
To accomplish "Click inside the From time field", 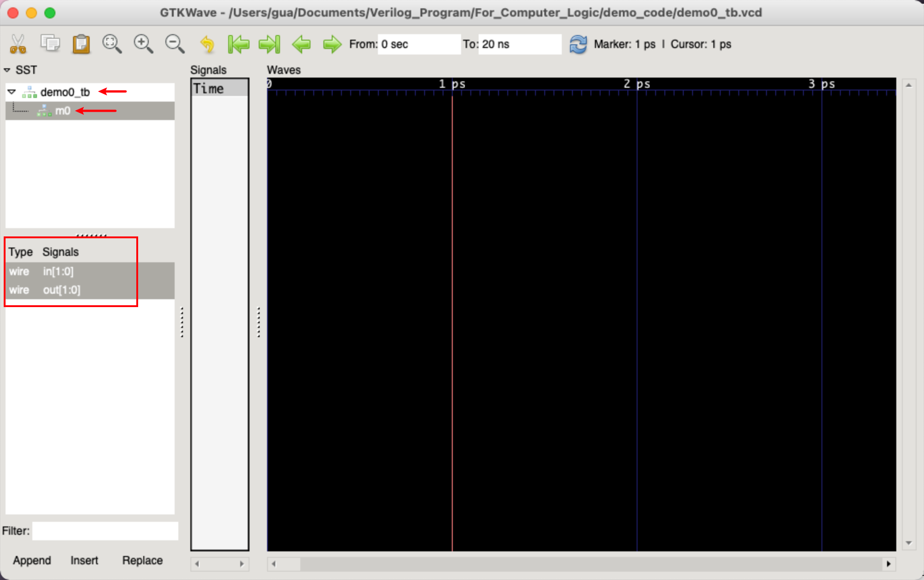I will click(x=419, y=44).
